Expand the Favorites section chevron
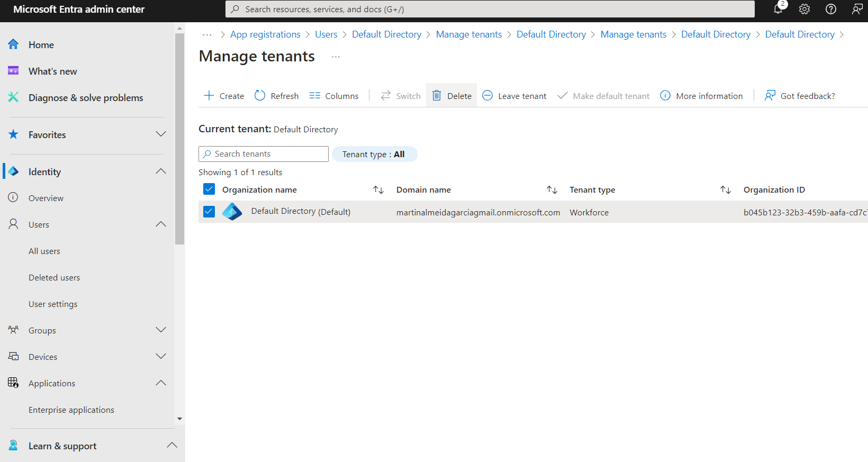The image size is (868, 462). pos(161,134)
